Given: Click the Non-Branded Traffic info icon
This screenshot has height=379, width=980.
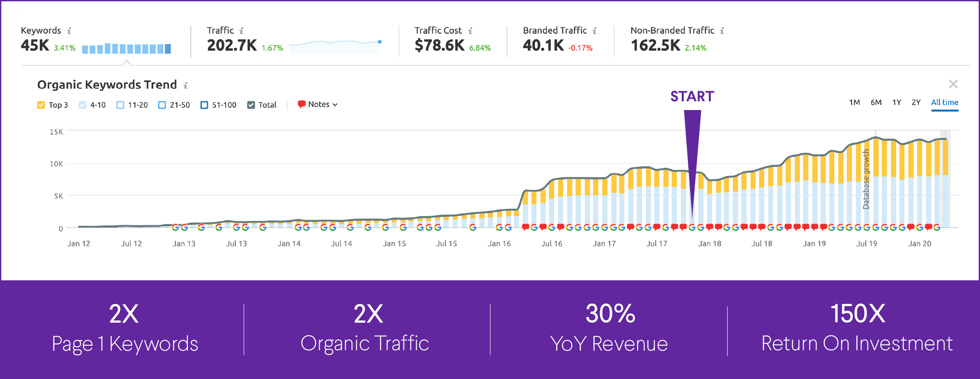Looking at the screenshot, I should (x=722, y=31).
